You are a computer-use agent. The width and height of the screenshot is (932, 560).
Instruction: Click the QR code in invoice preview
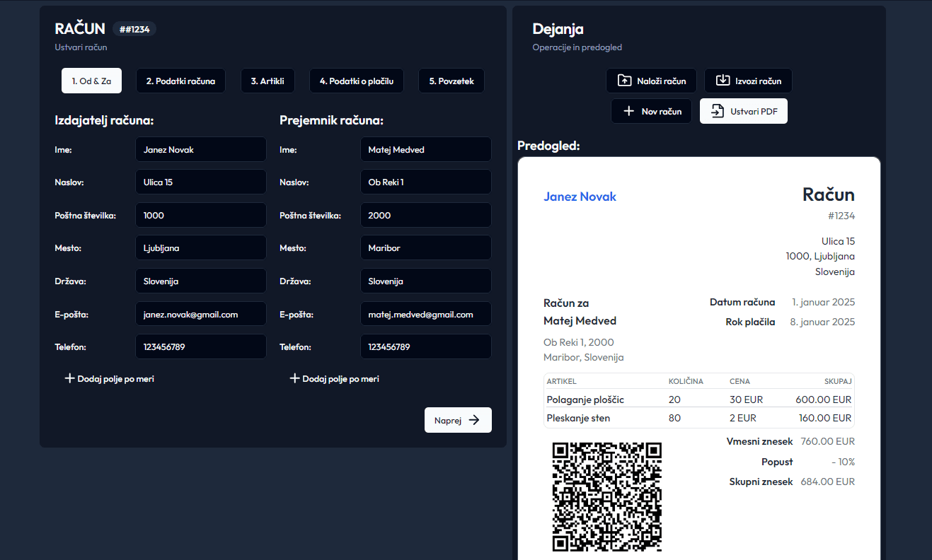[x=606, y=496]
